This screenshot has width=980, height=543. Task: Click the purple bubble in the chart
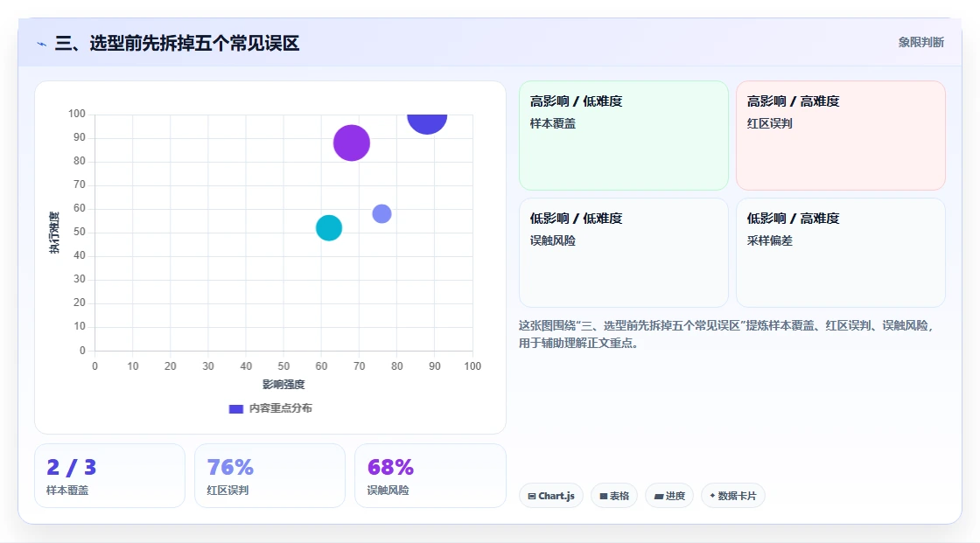(x=351, y=143)
